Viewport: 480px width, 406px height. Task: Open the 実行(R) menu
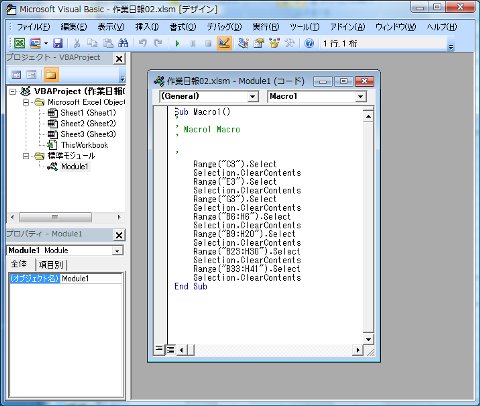point(266,27)
